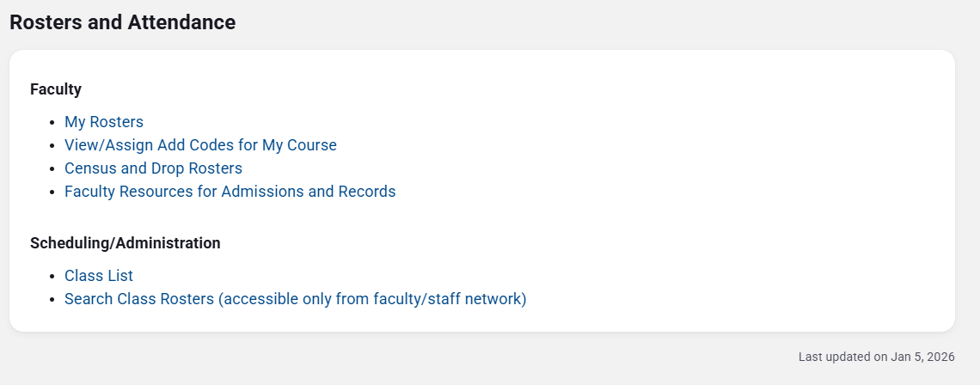
Task: Open the Class List link
Action: (x=99, y=276)
